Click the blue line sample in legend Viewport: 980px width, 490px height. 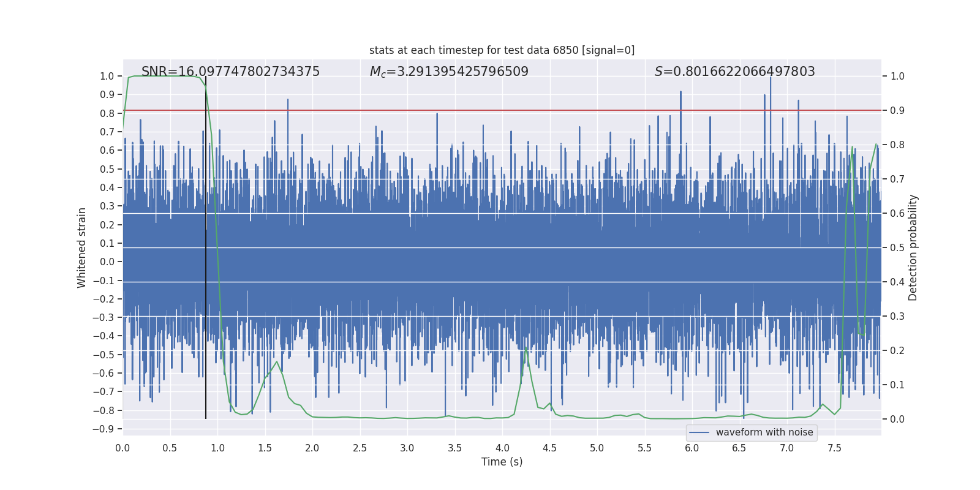point(699,432)
